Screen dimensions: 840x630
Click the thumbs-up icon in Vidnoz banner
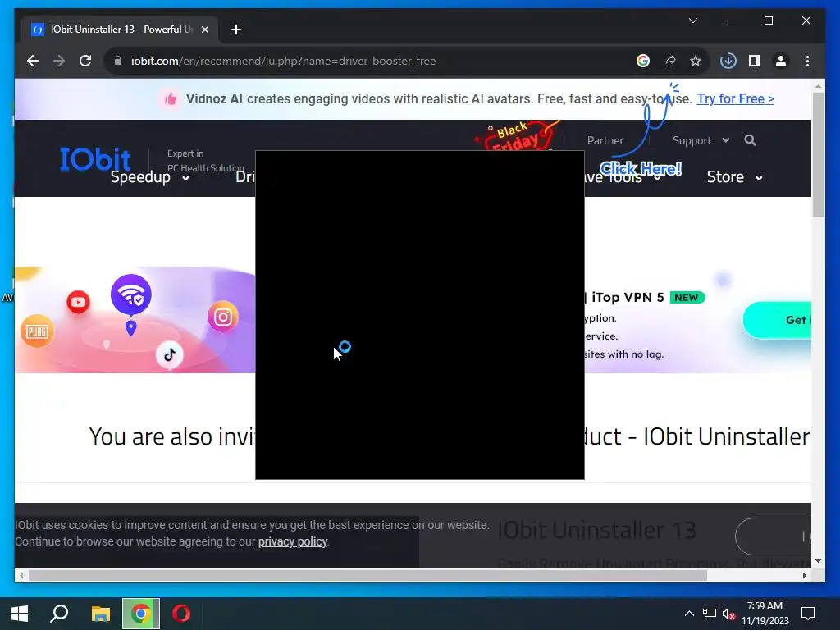pos(171,98)
